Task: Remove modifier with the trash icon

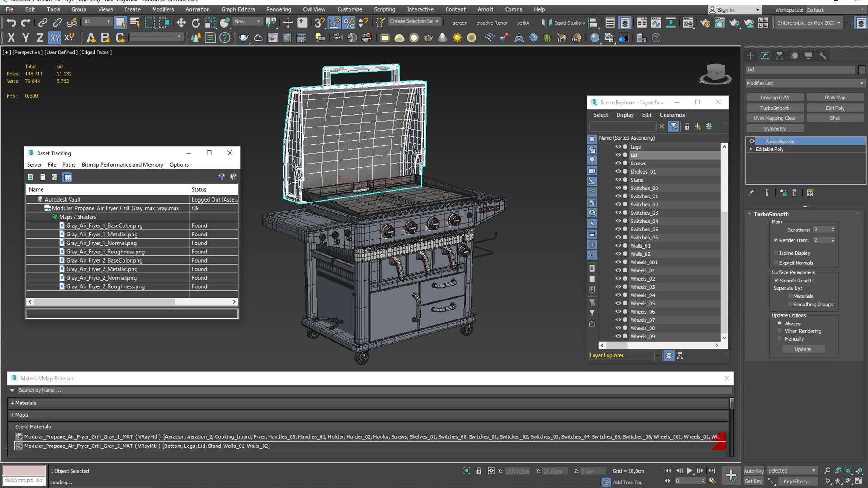Action: pos(794,193)
